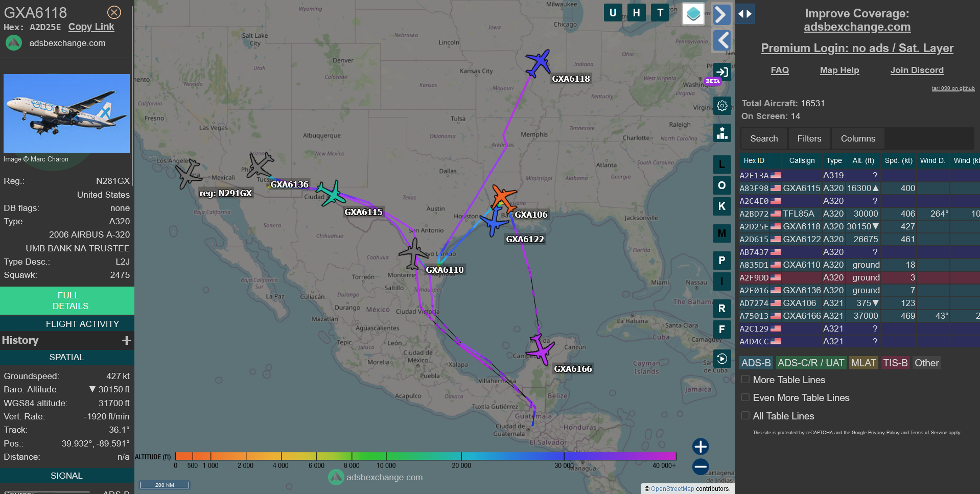Open the Map Help link
980x494 pixels.
pos(839,70)
